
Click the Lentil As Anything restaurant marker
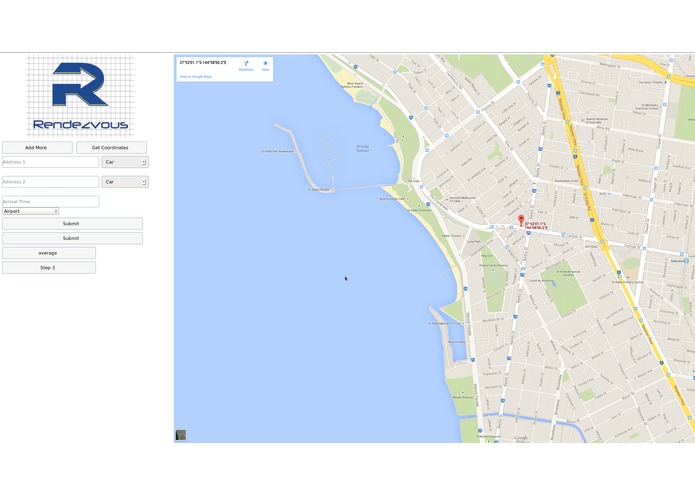pyautogui.click(x=526, y=280)
